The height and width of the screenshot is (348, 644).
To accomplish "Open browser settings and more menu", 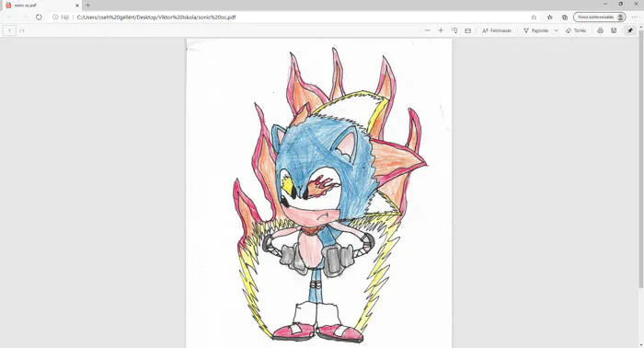I will 635,17.
